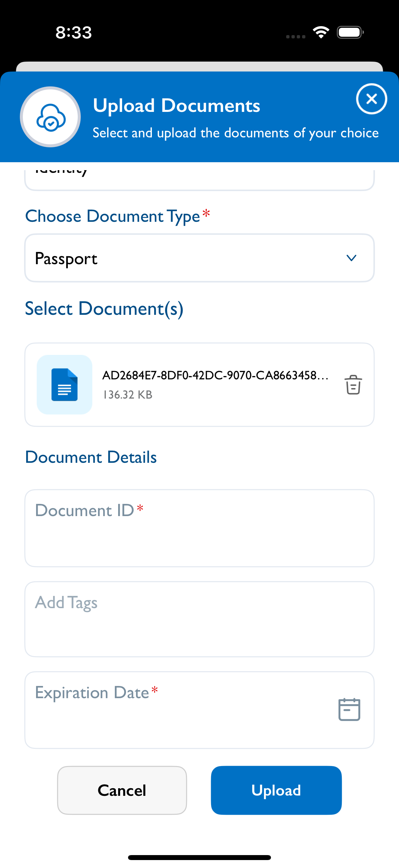Dismiss the Upload Documents sheet via X icon
Viewport: 399px width, 868px height.
point(372,98)
